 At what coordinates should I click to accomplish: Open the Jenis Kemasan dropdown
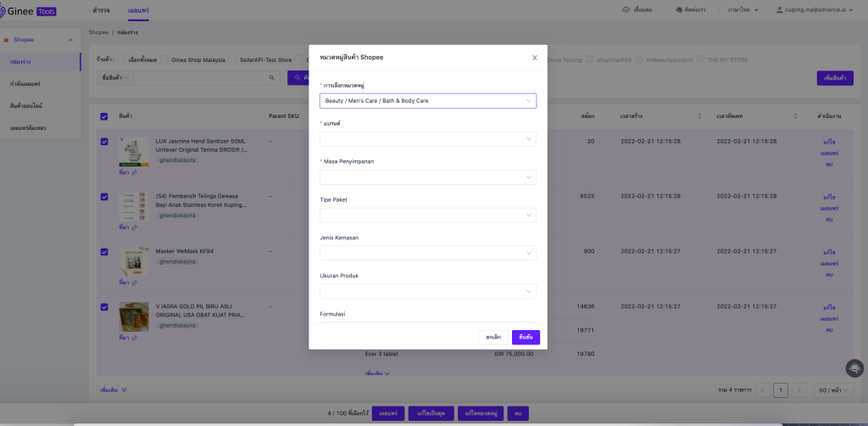pos(428,253)
